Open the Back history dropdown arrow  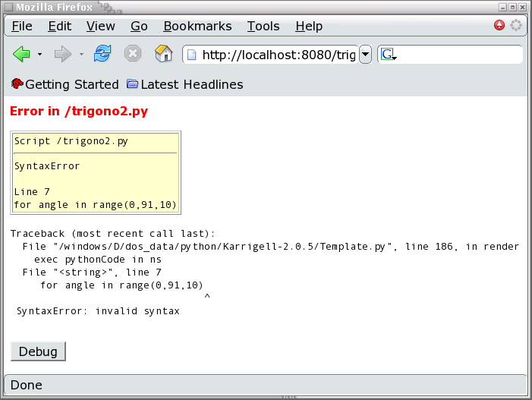pyautogui.click(x=39, y=55)
